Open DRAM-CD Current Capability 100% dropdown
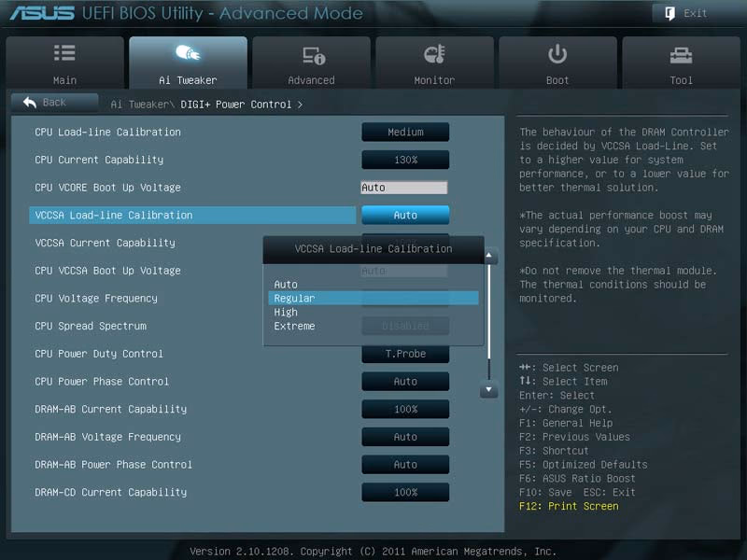Screen dimensions: 747x560 pos(405,492)
